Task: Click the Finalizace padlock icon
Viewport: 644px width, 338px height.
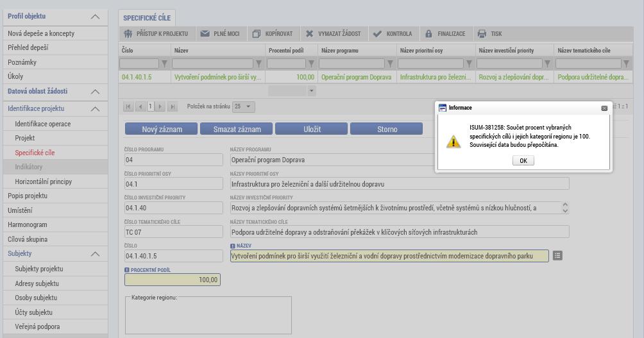Action: 428,34
